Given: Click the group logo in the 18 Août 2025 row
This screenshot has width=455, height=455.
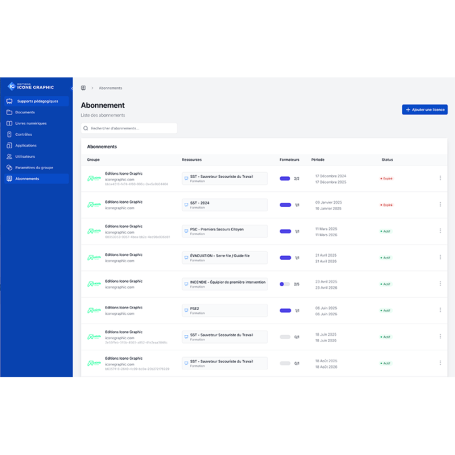Looking at the screenshot, I should tap(94, 363).
